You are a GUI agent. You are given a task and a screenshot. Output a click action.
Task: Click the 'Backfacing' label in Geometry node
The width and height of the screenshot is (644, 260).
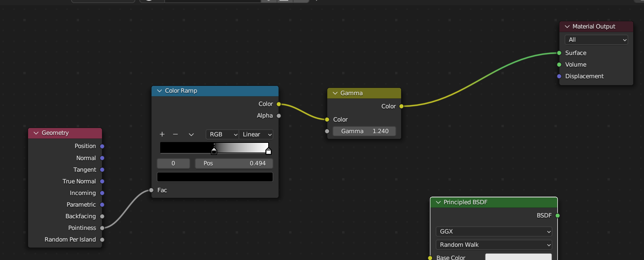click(x=81, y=216)
